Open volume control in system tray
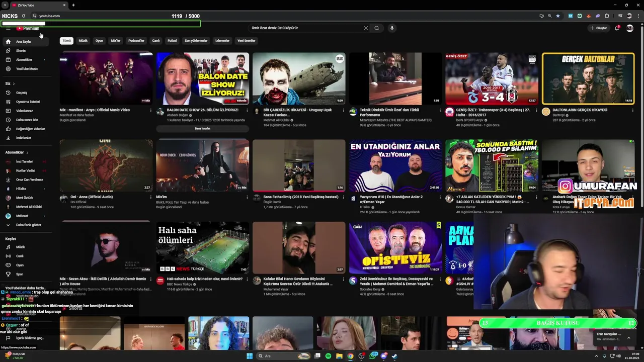Image resolution: width=644 pixels, height=362 pixels. coord(618,356)
